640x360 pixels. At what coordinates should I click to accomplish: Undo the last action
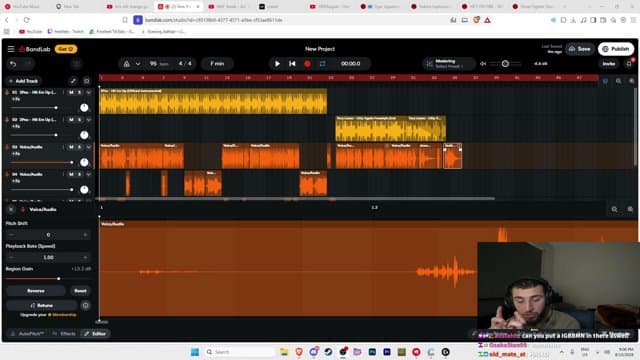(x=13, y=64)
